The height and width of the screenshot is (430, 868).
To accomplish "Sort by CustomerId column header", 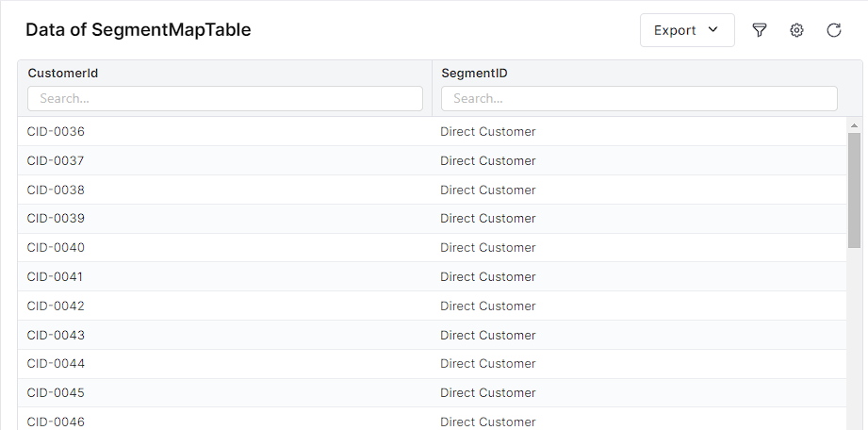I will 63,73.
